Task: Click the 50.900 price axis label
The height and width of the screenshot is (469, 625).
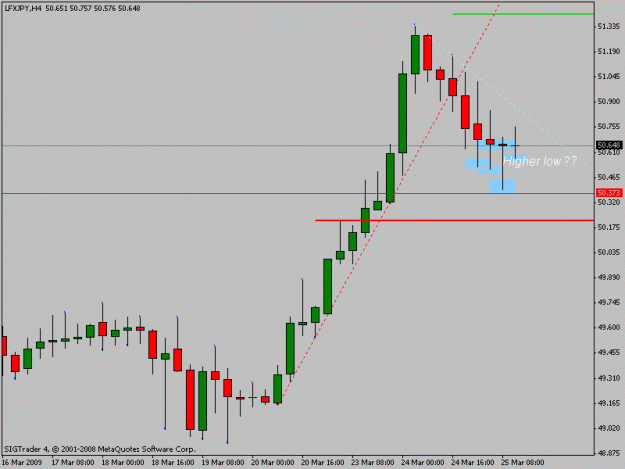Action: pos(609,102)
